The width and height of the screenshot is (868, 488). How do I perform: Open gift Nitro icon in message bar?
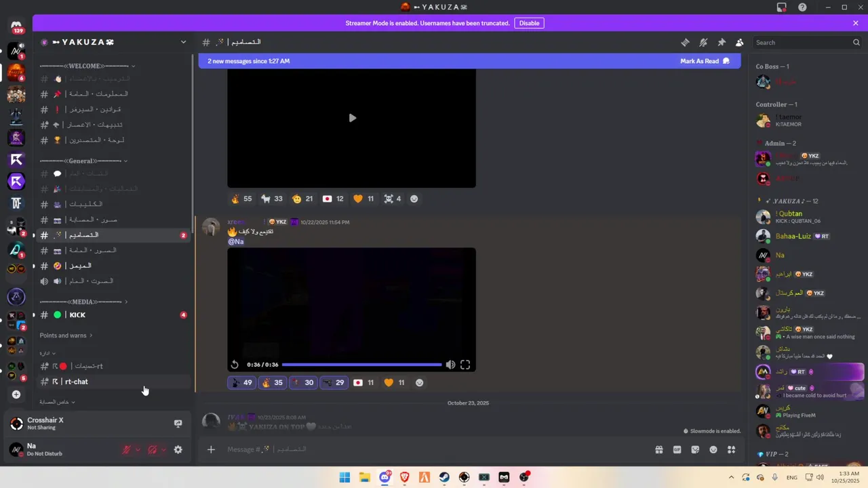[x=658, y=449]
